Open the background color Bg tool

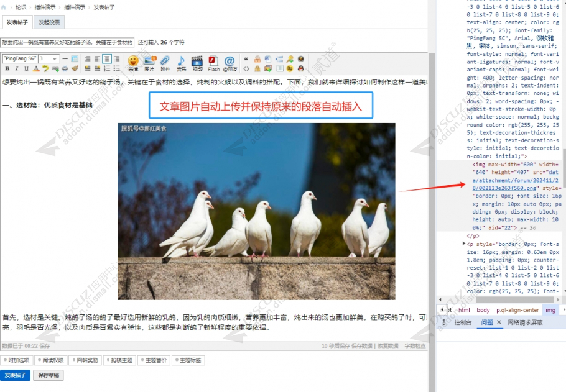coord(290,68)
